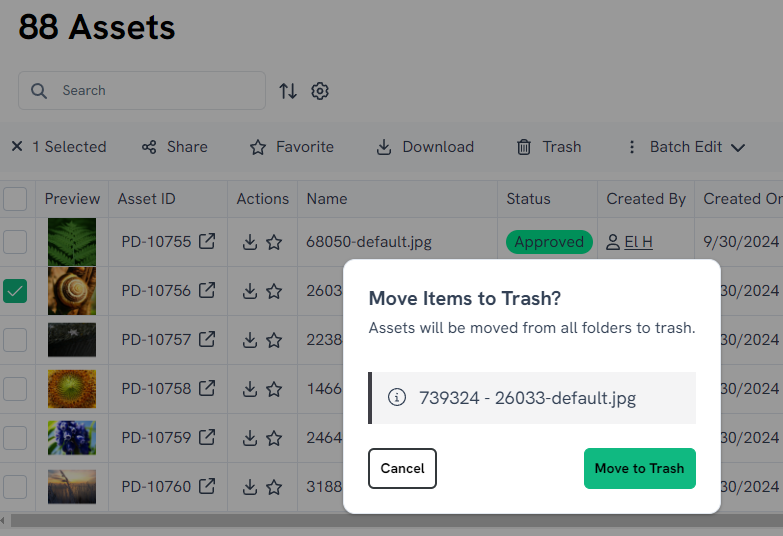Screen dimensions: 783x536
Task: Cancel the trash confirmation dialog
Action: tap(402, 468)
